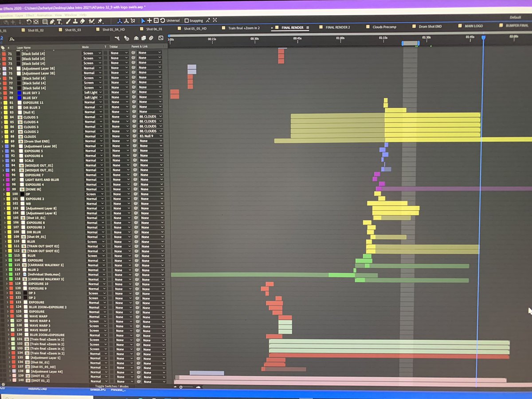Select the Rectangle shape tool
The width and height of the screenshot is (532, 399).
(x=44, y=21)
